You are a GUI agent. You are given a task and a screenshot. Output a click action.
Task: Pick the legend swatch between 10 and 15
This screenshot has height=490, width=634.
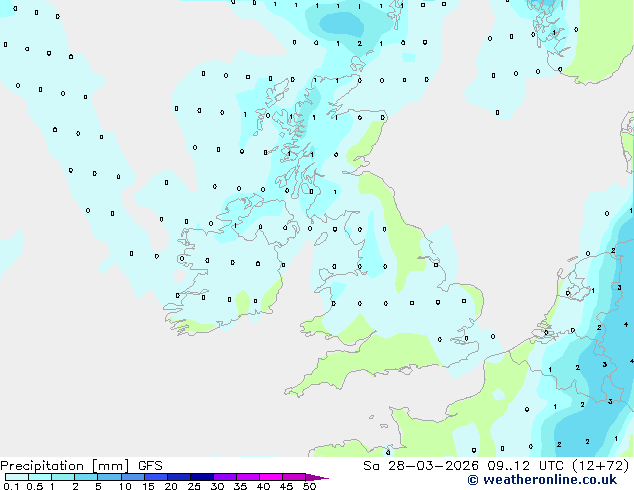pyautogui.click(x=133, y=477)
